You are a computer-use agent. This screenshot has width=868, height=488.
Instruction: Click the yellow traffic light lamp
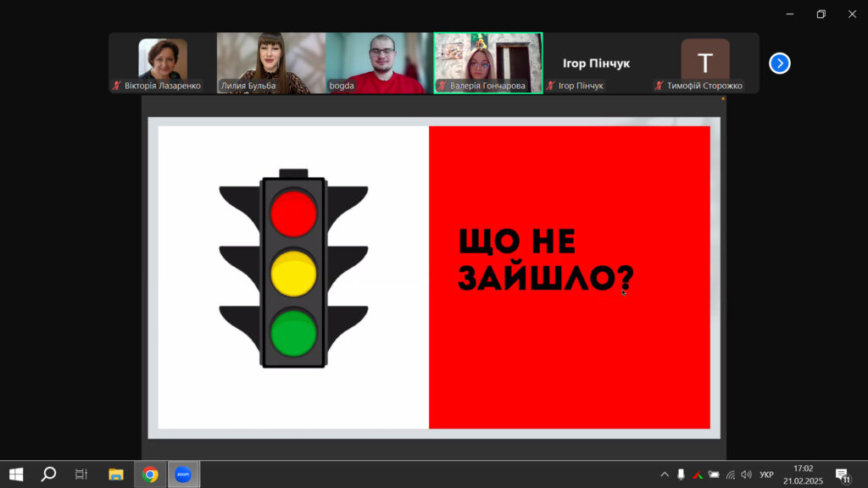(293, 274)
